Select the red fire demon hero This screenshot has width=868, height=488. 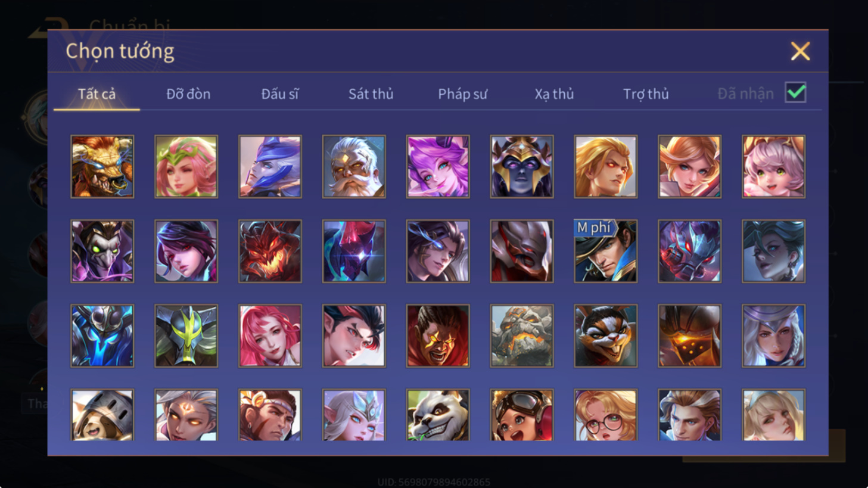click(x=270, y=251)
